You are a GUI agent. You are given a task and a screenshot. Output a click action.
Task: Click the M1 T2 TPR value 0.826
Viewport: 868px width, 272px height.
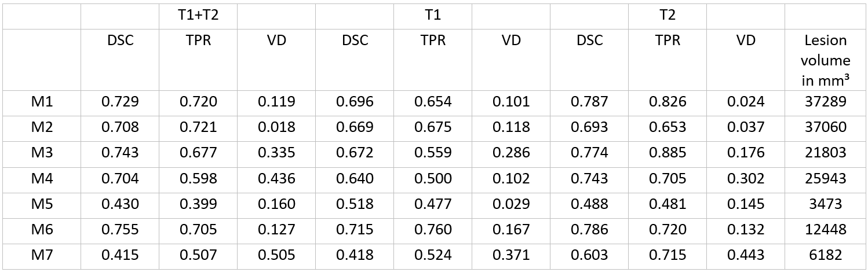(x=668, y=102)
